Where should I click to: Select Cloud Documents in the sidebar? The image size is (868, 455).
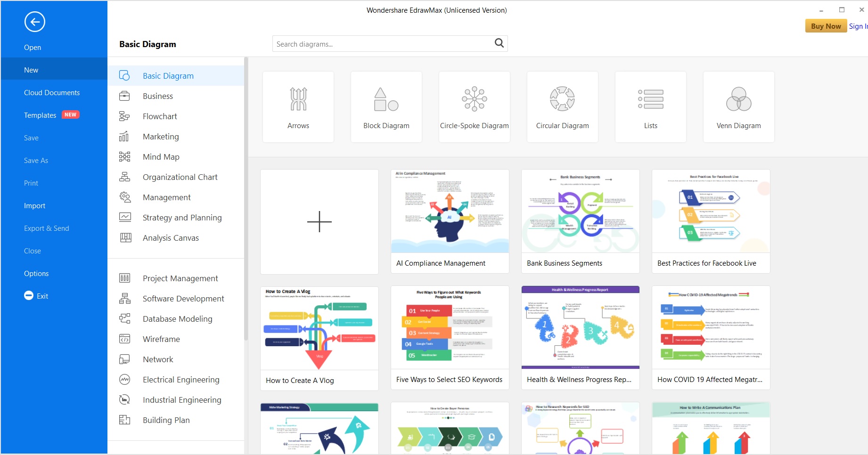(x=52, y=92)
